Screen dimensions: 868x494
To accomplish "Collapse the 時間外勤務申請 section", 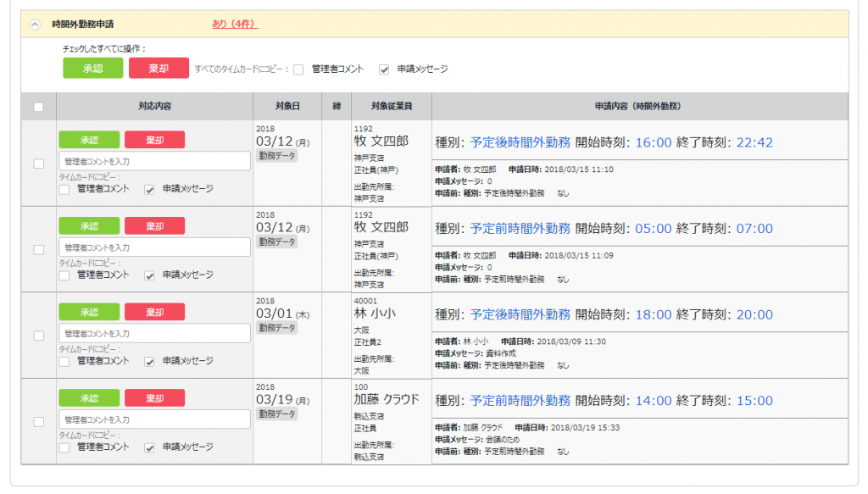I will pos(35,25).
